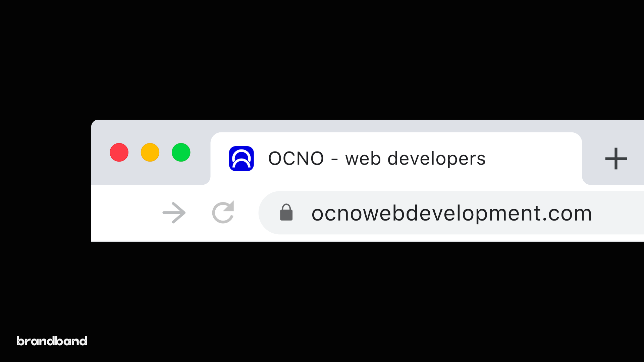View site security via the padlock icon
The image size is (644, 362).
286,213
